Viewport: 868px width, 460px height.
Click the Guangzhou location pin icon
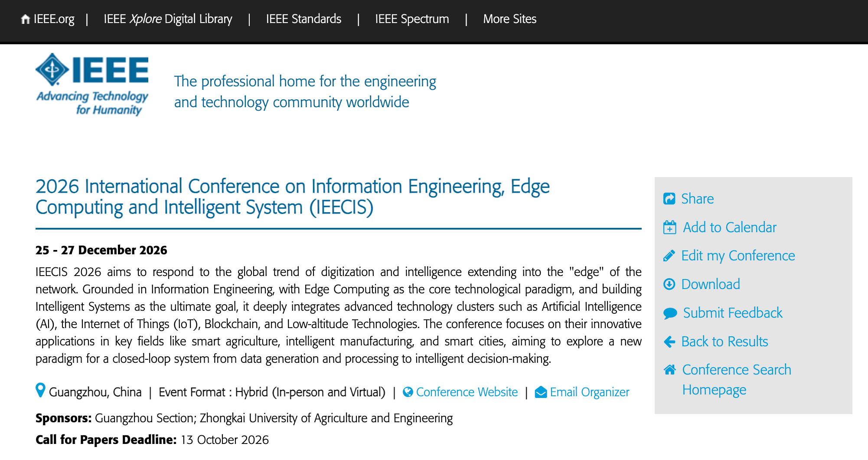pyautogui.click(x=40, y=390)
